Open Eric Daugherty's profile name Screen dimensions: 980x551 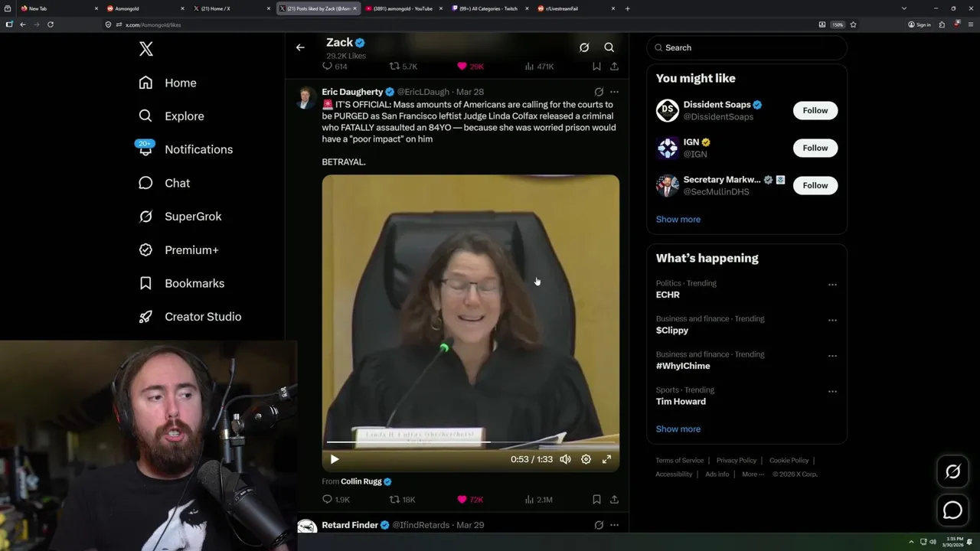(x=352, y=92)
